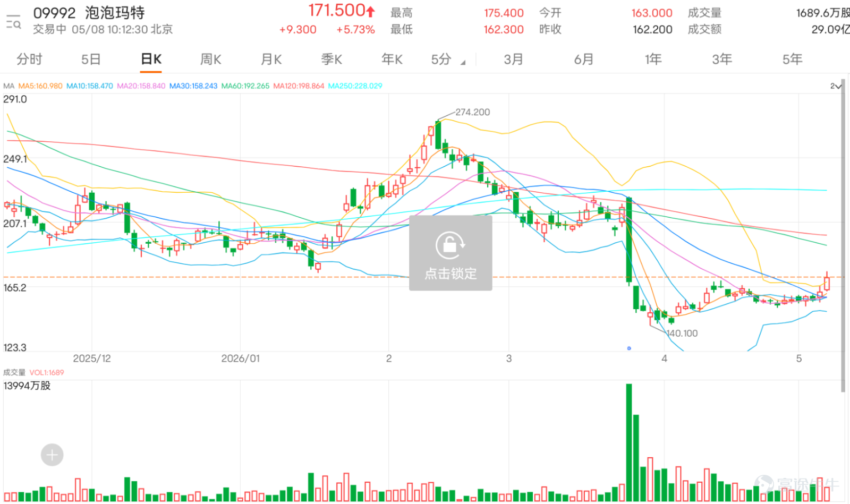Click the MA5:160.980 indicator label
850x504 pixels.
click(40, 86)
